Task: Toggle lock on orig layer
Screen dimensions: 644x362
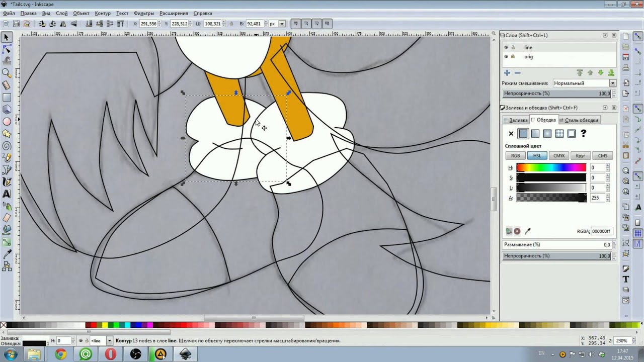Action: pos(513,57)
